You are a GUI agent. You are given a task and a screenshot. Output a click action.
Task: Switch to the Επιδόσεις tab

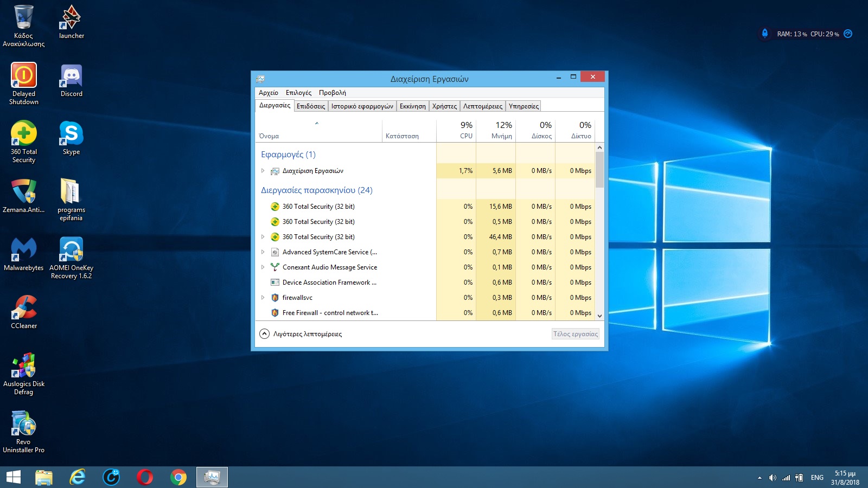pyautogui.click(x=311, y=106)
